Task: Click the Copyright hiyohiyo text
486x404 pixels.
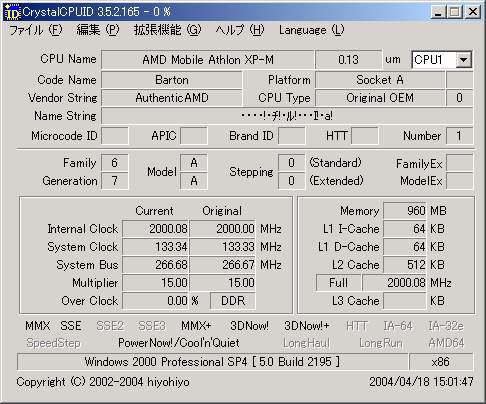Action: [x=103, y=382]
